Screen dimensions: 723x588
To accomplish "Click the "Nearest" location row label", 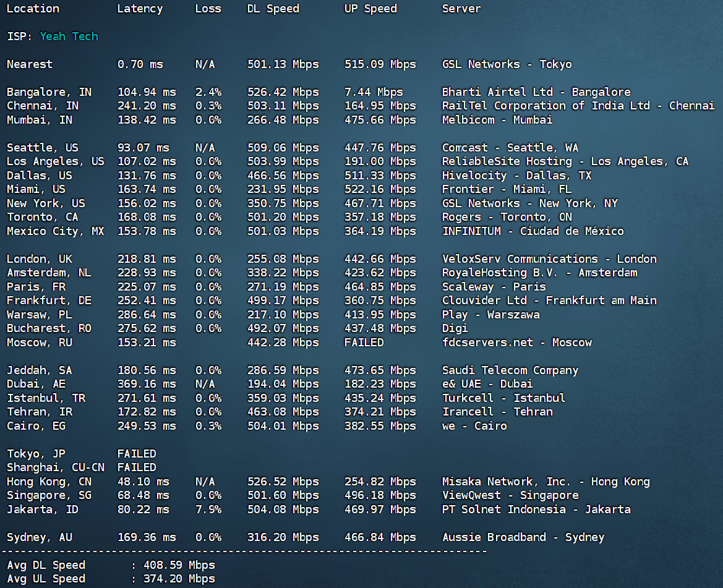I will pyautogui.click(x=30, y=64).
